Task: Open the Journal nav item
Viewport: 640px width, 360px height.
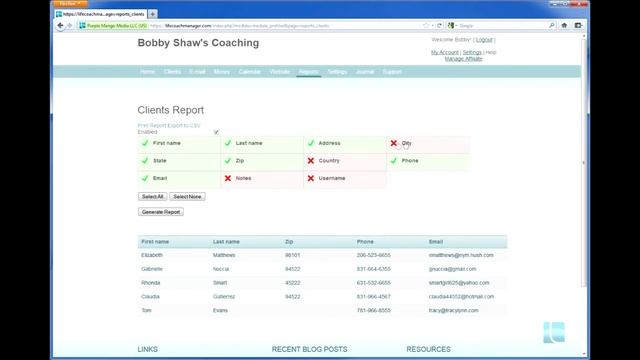Action: coord(365,72)
